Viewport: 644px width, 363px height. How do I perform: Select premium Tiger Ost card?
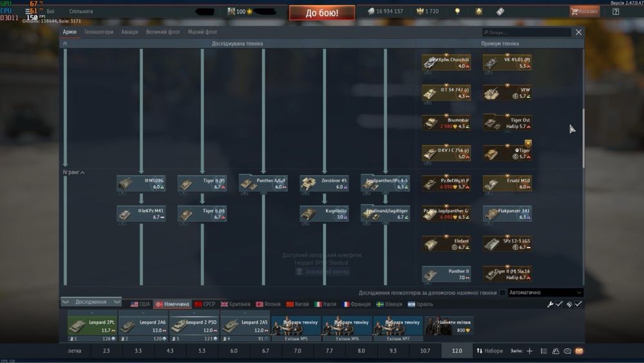(507, 123)
